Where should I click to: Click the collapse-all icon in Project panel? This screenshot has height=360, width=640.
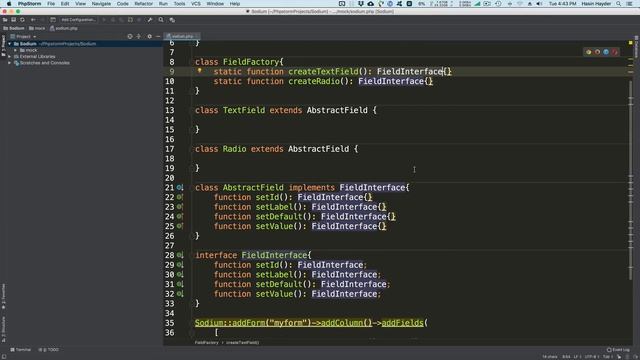pyautogui.click(x=139, y=36)
